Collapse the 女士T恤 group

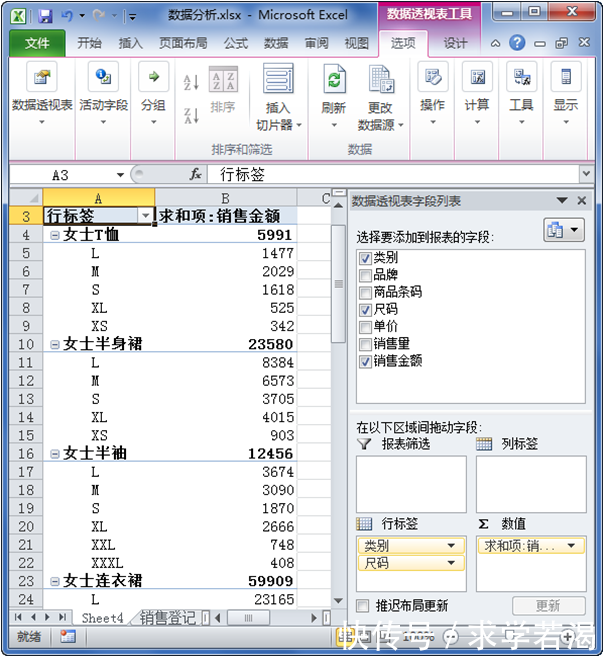point(54,235)
